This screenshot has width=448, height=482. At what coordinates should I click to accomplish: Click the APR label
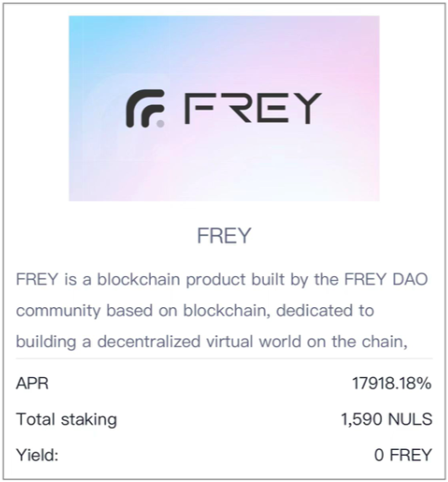click(32, 383)
